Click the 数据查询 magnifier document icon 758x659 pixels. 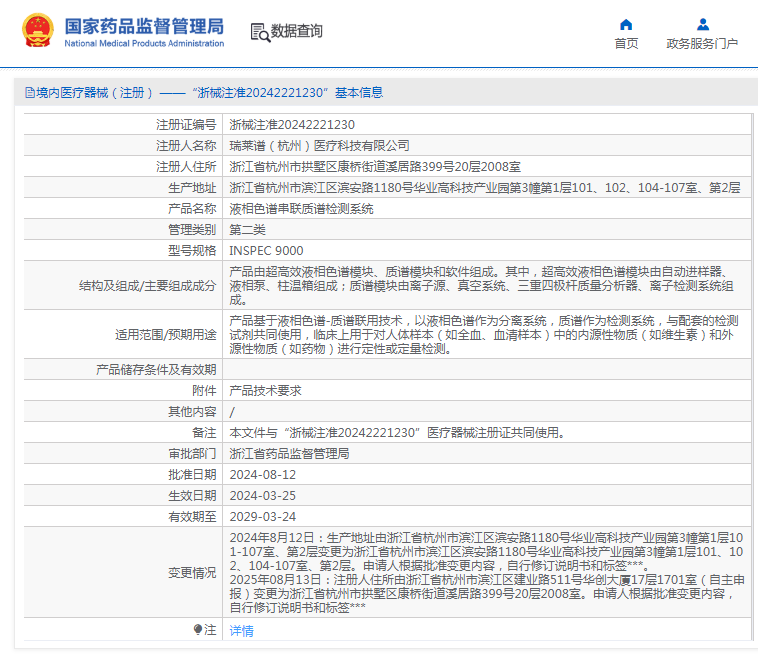[x=259, y=31]
